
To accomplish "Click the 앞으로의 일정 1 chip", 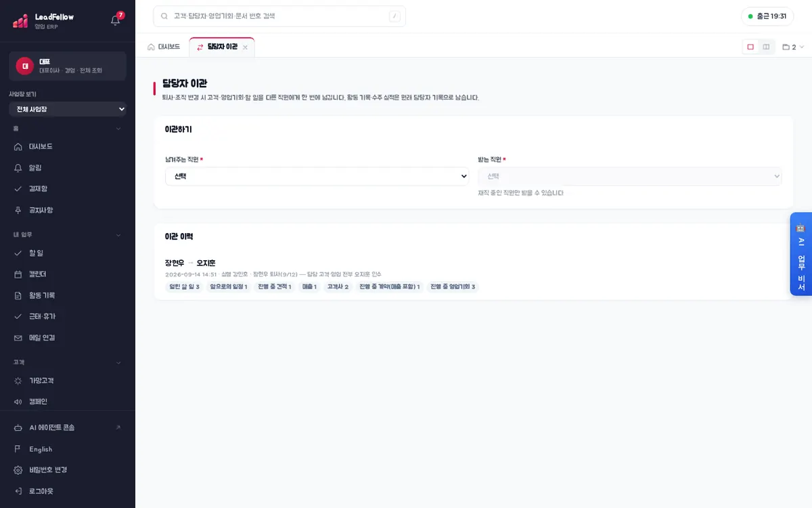I will pos(229,287).
